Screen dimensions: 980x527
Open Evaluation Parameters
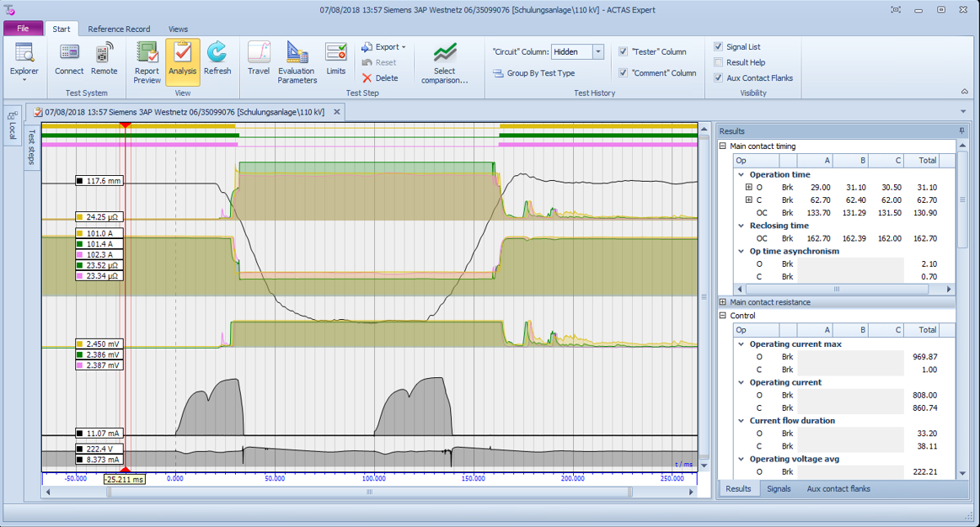click(x=297, y=62)
